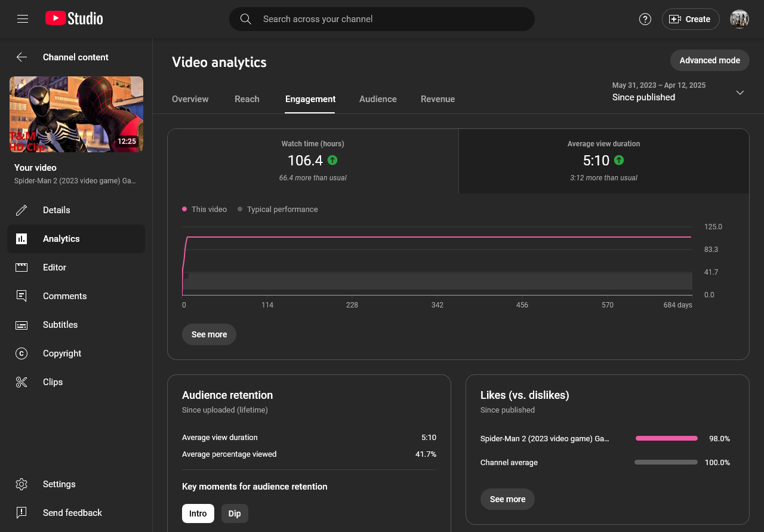Switch to the Overview tab
The height and width of the screenshot is (532, 764).
[x=190, y=99]
